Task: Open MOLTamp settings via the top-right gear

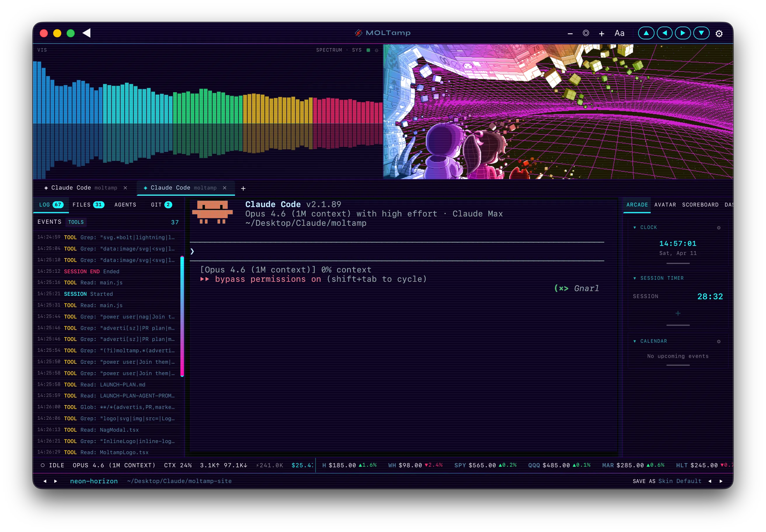Action: click(x=719, y=34)
